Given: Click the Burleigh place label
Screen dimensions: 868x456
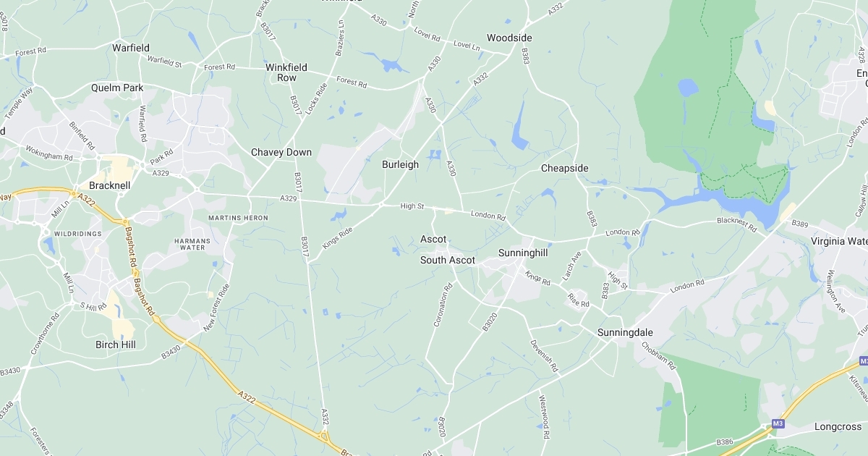Looking at the screenshot, I should coord(400,164).
